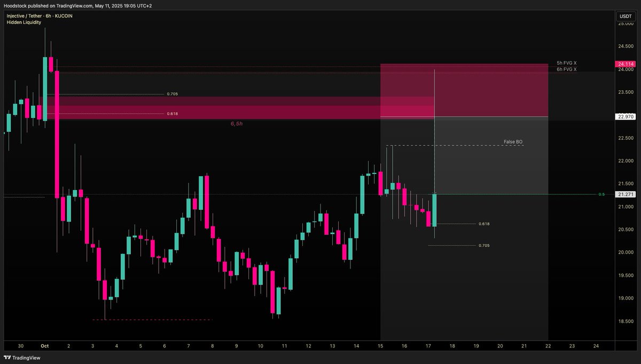Image resolution: width=641 pixels, height=364 pixels.
Task: Click the 5h FVG X annotation
Action: coord(566,63)
